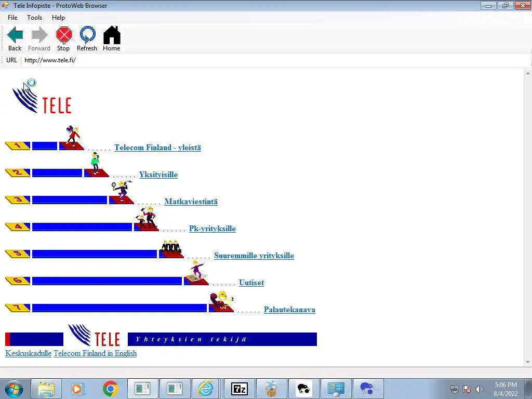The height and width of the screenshot is (399, 532).
Task: Click the yellow number 4 badge
Action: [x=18, y=227]
